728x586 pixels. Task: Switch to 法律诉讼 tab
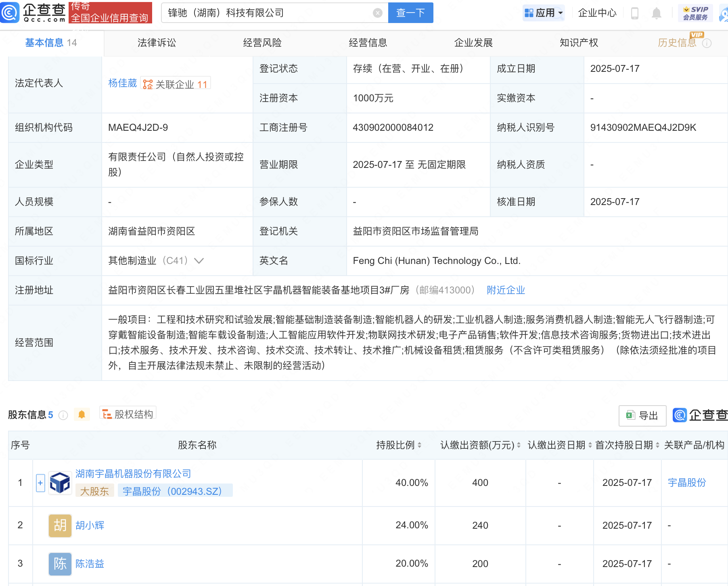click(x=157, y=43)
